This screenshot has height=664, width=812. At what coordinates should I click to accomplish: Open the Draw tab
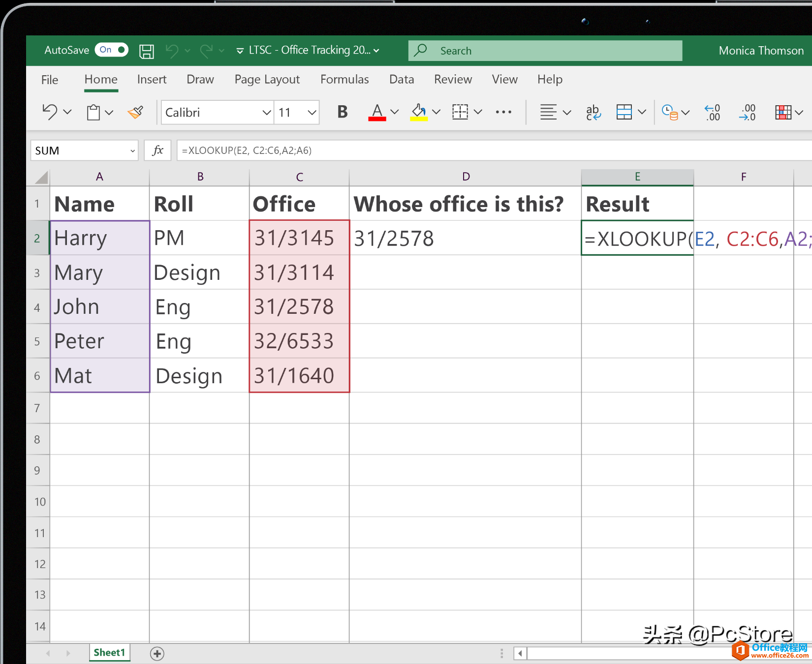(x=200, y=80)
